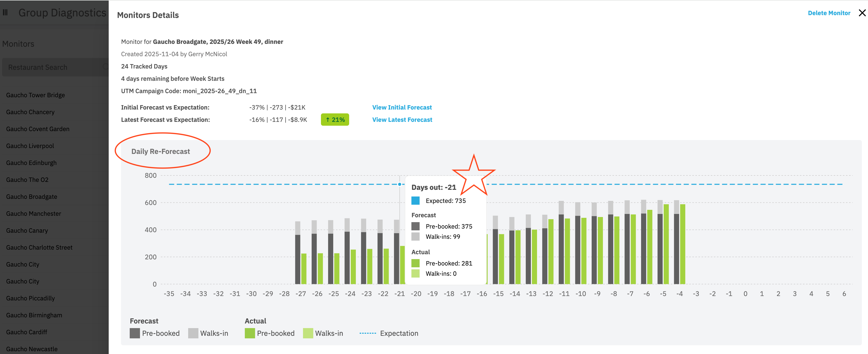Select Gaucho Broadgate restaurant

[32, 196]
